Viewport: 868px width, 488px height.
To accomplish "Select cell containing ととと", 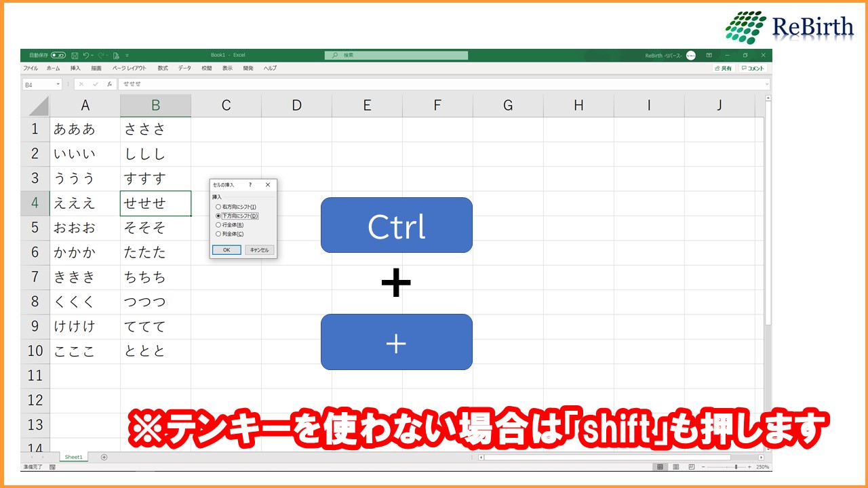I will pos(155,350).
